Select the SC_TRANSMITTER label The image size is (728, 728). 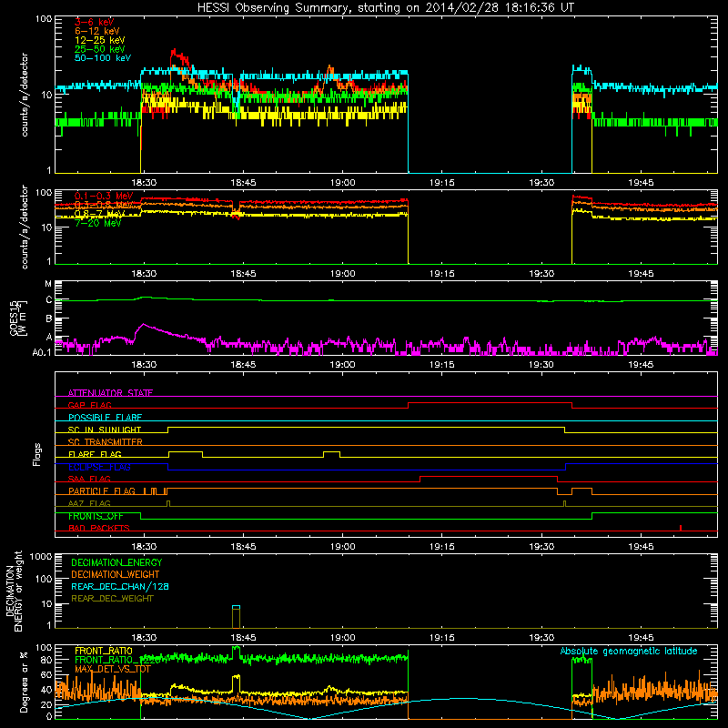tap(106, 442)
